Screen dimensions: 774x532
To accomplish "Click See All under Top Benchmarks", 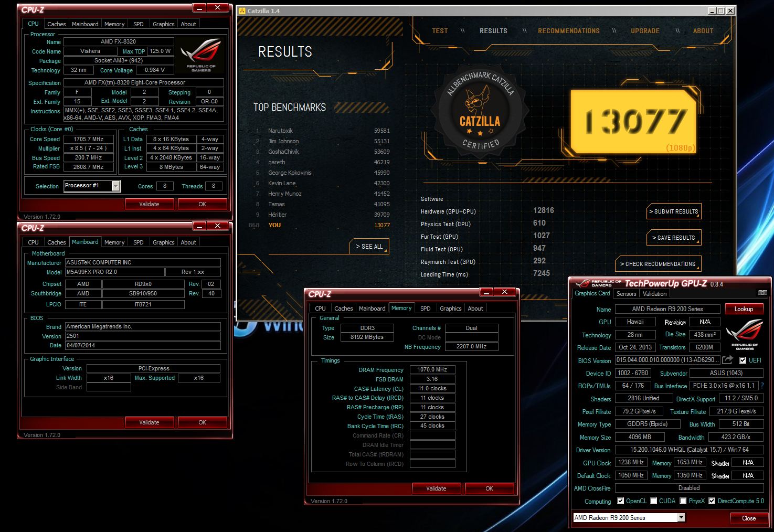I will coord(369,247).
